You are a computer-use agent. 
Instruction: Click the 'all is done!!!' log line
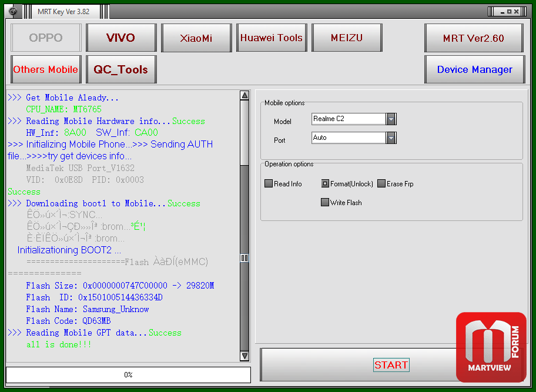coord(59,344)
